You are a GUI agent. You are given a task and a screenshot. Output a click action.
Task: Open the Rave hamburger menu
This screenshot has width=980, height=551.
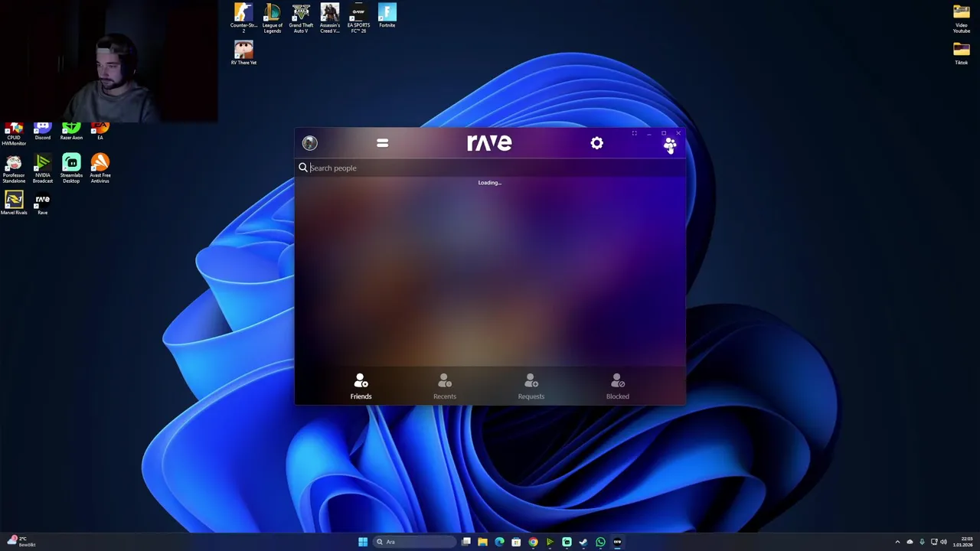[x=382, y=143]
